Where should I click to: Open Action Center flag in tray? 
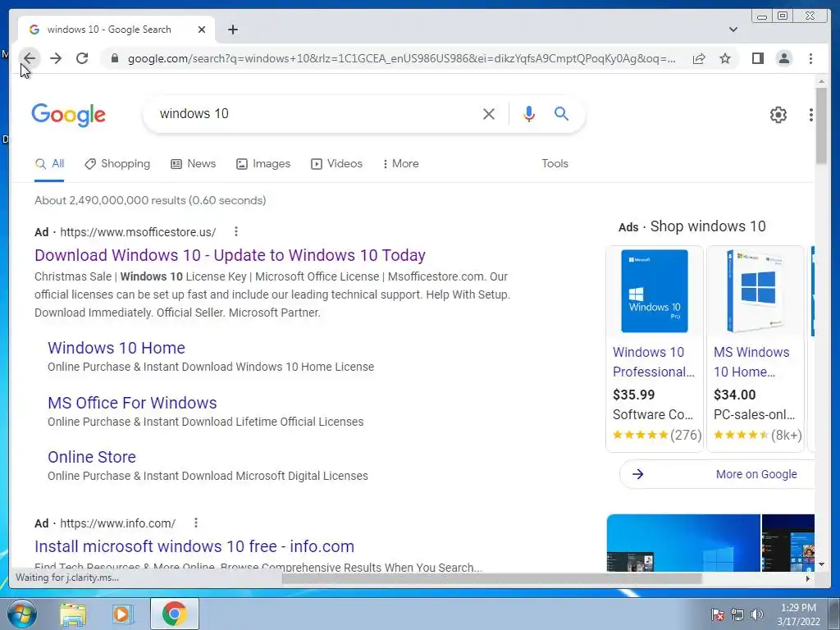click(717, 614)
